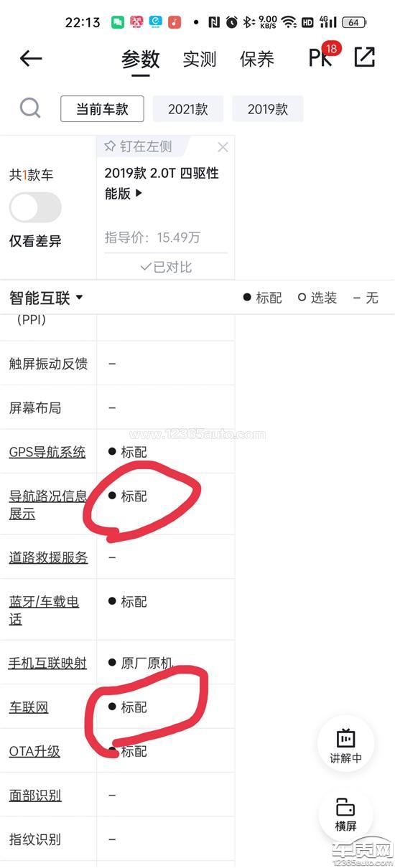Open the share icon at top right
395x868 pixels.
365,57
